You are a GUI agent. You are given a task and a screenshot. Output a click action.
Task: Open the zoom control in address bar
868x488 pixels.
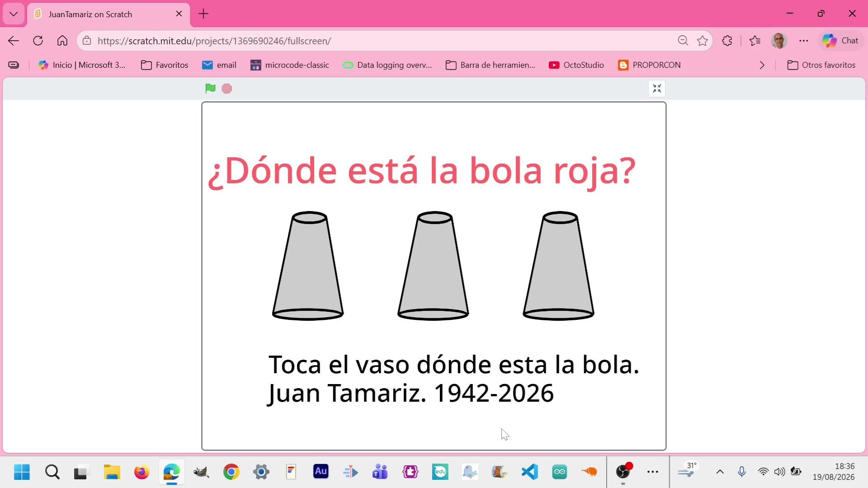pos(683,41)
